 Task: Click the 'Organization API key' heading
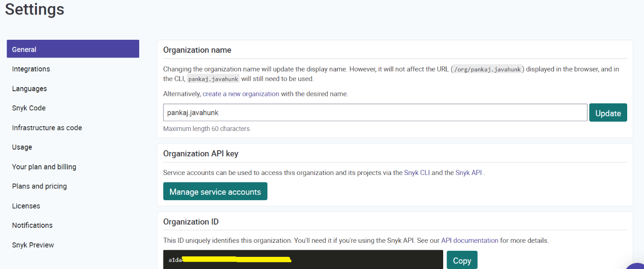pyautogui.click(x=201, y=153)
